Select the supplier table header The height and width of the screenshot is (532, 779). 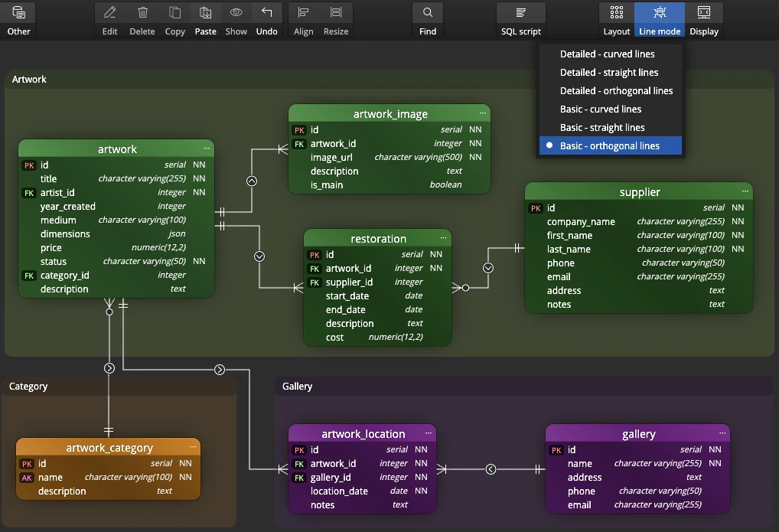pyautogui.click(x=639, y=192)
